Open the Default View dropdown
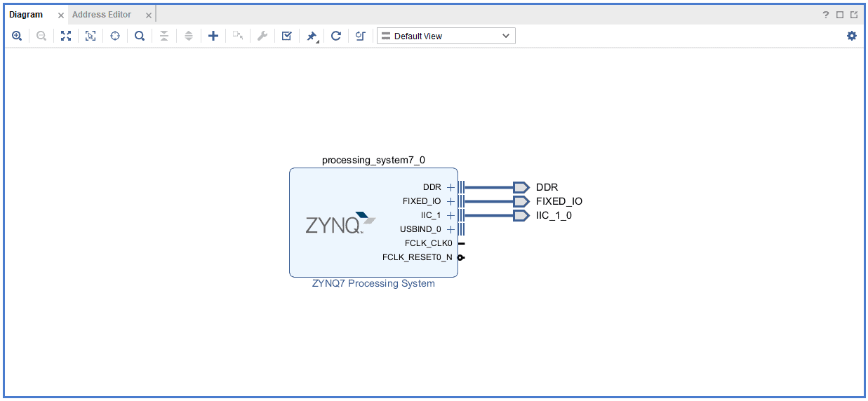 coord(446,36)
